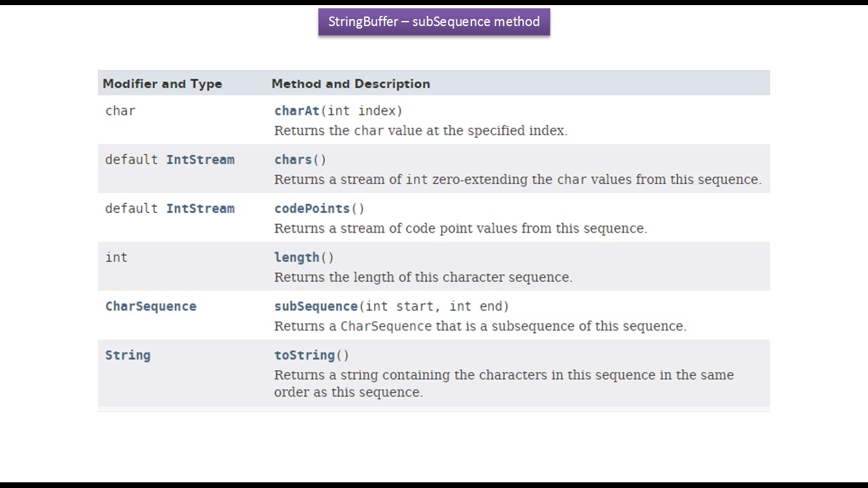Image resolution: width=868 pixels, height=488 pixels.
Task: Open the String return type link
Action: click(x=128, y=355)
